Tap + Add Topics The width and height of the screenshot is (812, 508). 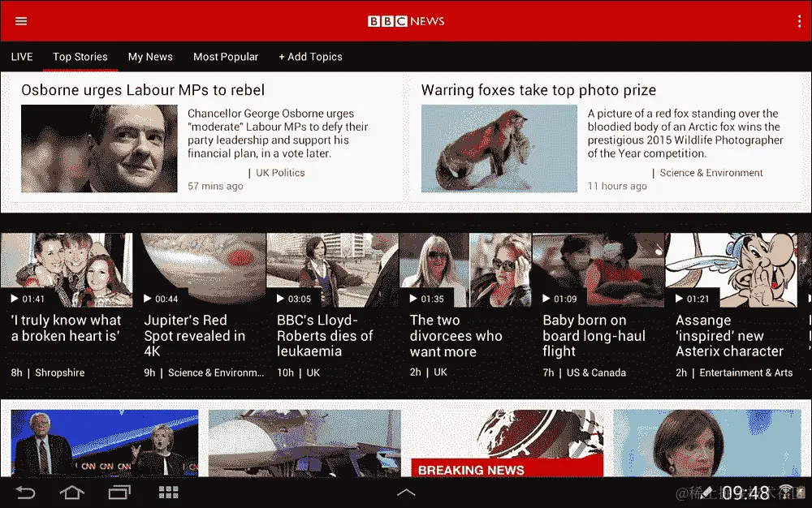[x=310, y=57]
